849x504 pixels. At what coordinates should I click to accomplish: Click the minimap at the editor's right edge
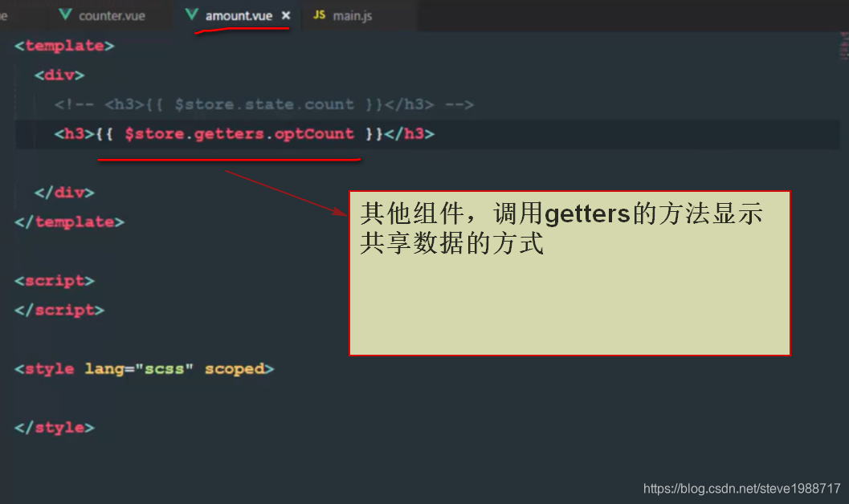[843, 46]
